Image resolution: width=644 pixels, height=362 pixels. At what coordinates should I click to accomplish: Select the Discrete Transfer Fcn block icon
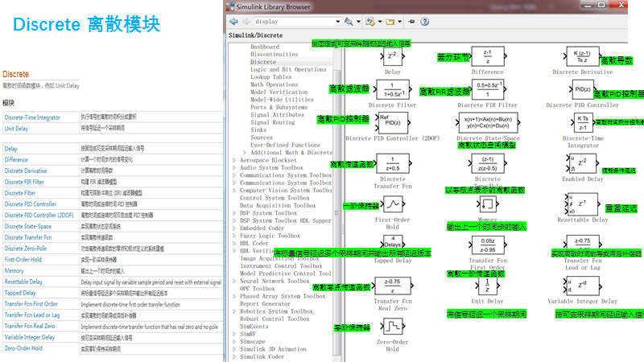pyautogui.click(x=393, y=163)
